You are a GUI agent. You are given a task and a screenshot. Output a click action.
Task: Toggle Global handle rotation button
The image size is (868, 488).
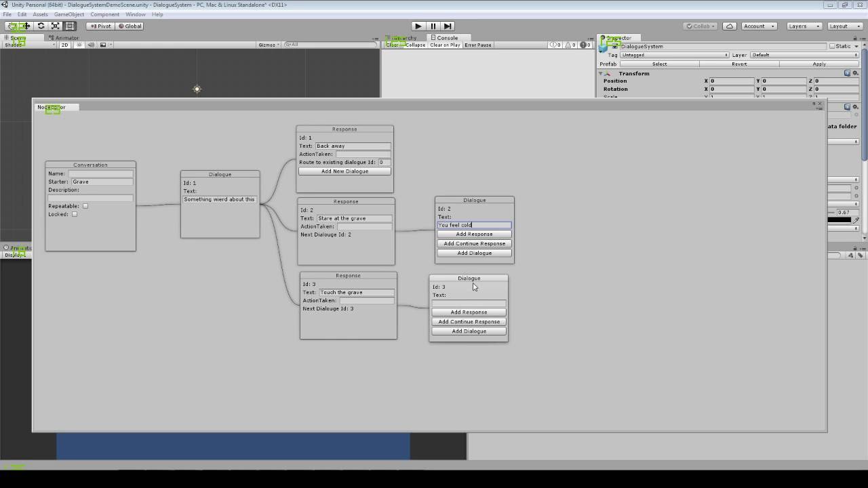click(130, 26)
